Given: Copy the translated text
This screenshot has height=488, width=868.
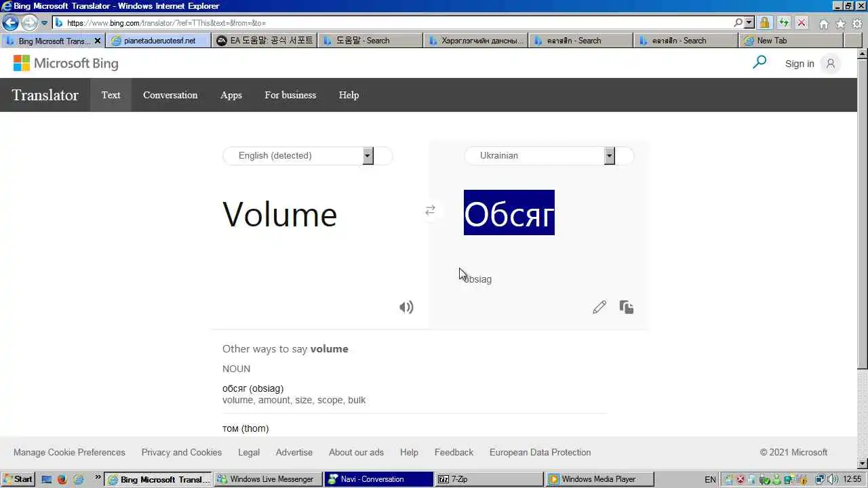Looking at the screenshot, I should (627, 307).
